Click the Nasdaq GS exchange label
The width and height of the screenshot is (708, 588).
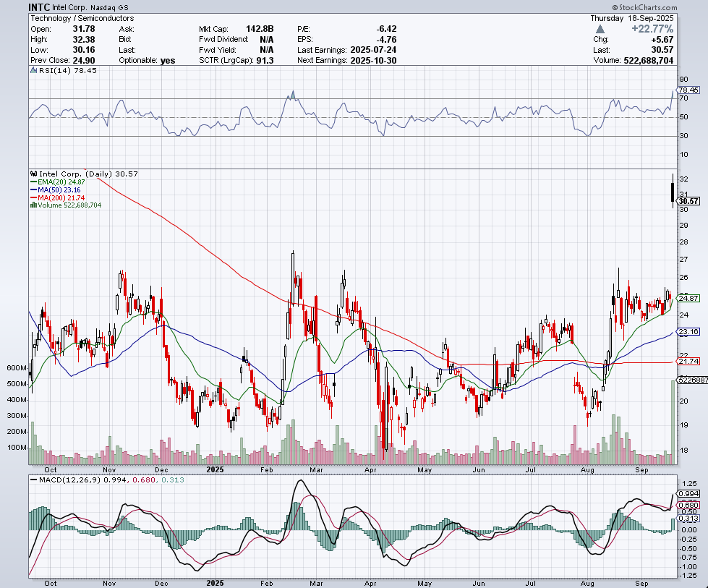109,8
